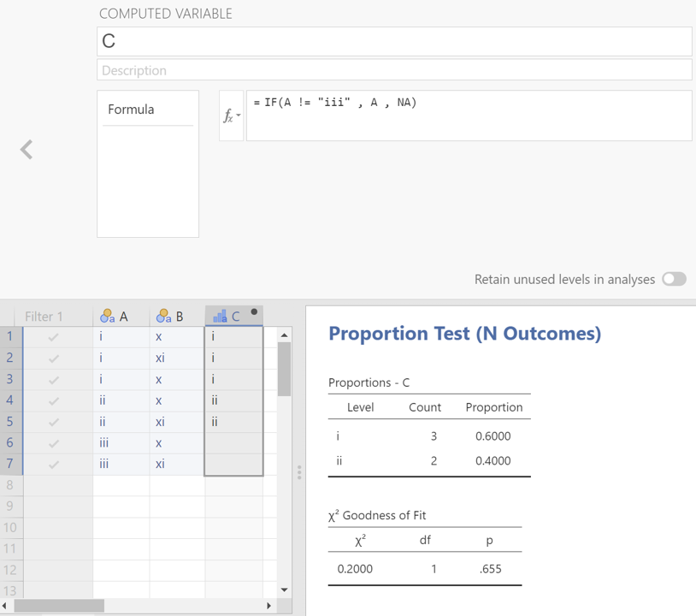The width and height of the screenshot is (696, 616).
Task: Click horizontal scrollbar right arrow
Action: click(x=268, y=606)
